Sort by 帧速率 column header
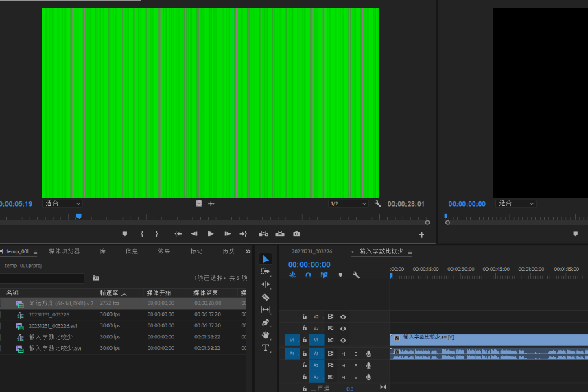This screenshot has width=588, height=392. click(109, 293)
